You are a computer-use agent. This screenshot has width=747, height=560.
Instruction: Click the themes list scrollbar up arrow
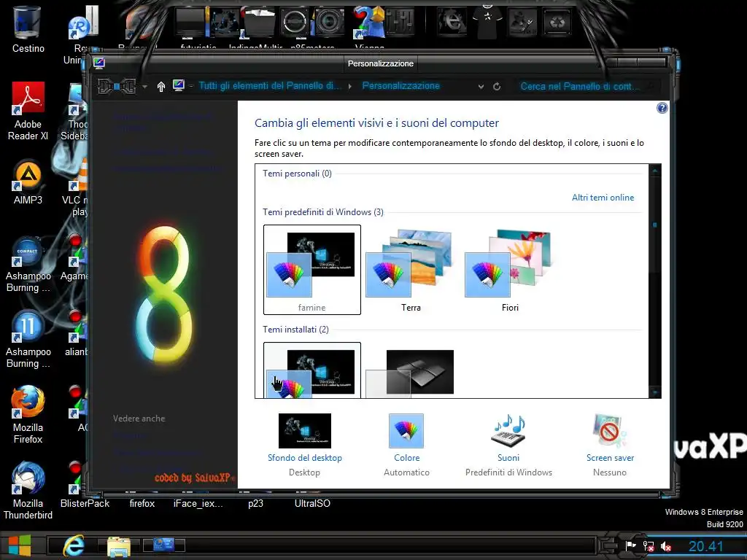click(x=654, y=171)
